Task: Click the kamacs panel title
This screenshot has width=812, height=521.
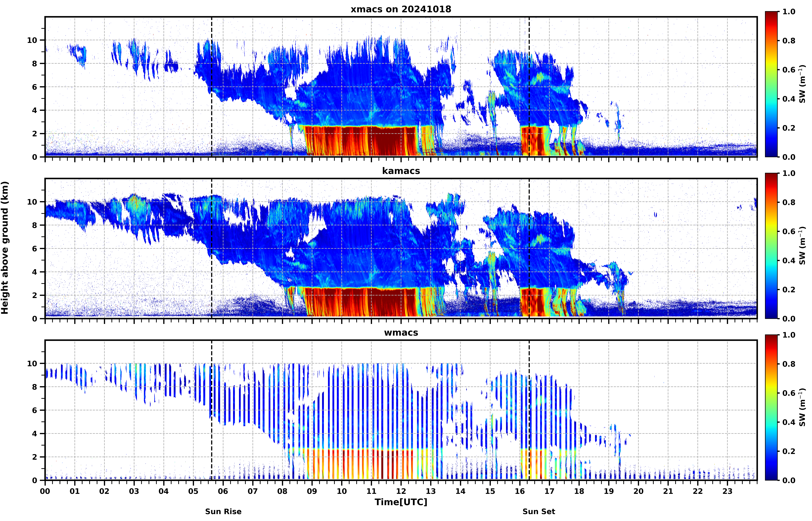Action: [x=401, y=171]
